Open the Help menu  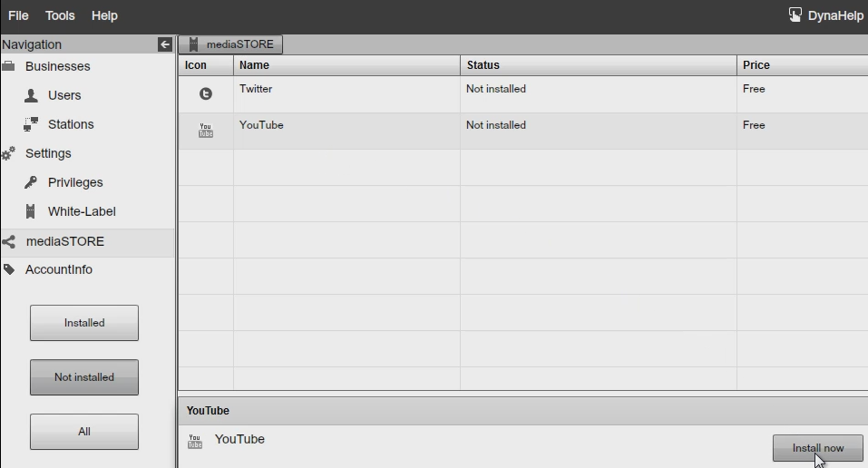click(x=104, y=15)
